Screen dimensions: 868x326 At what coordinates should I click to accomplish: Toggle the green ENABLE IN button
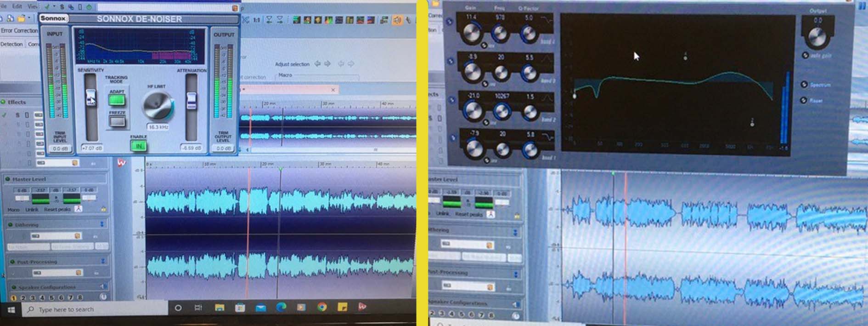[138, 146]
